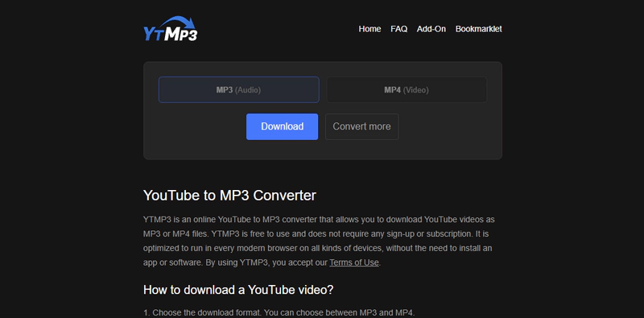The height and width of the screenshot is (318, 644).
Task: Open the FAQ page
Action: point(398,29)
